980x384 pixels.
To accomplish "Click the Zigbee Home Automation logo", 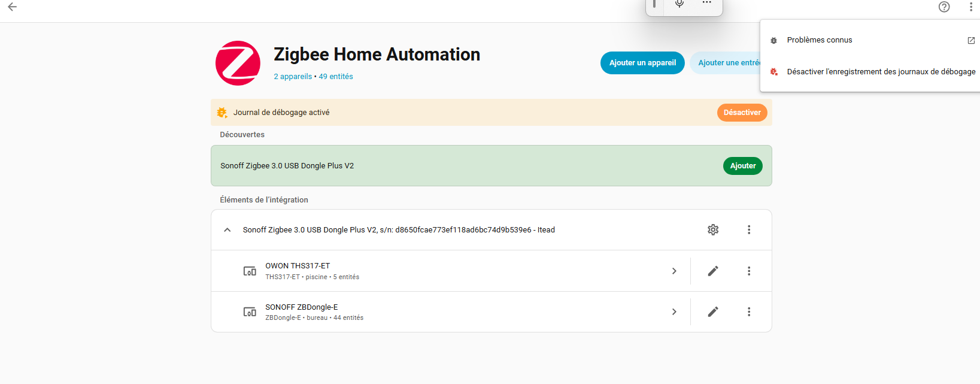I will click(x=238, y=63).
